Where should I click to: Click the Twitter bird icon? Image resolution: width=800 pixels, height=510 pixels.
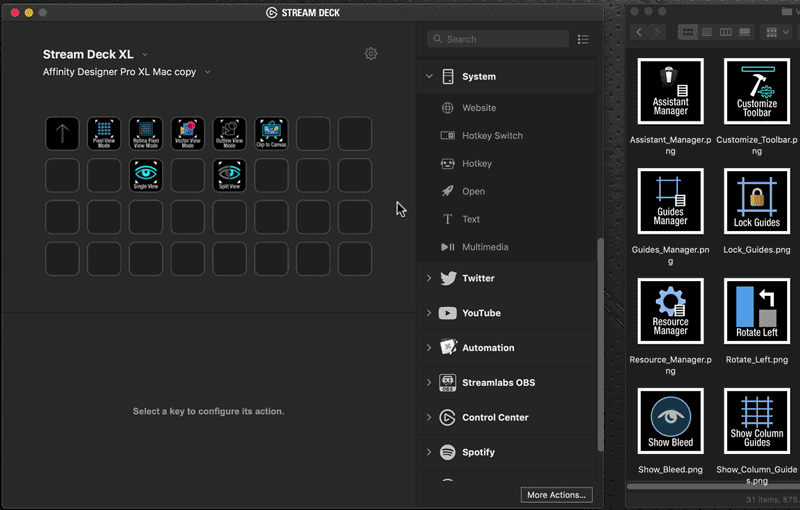[448, 278]
